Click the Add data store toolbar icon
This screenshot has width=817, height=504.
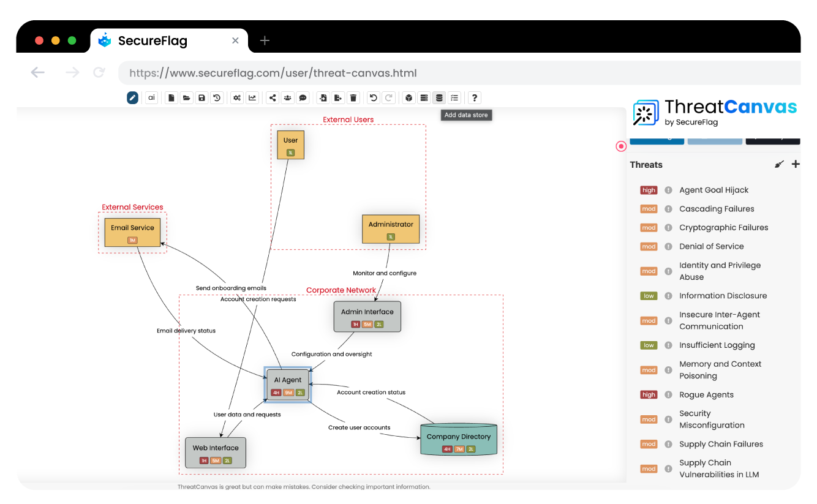click(x=439, y=97)
